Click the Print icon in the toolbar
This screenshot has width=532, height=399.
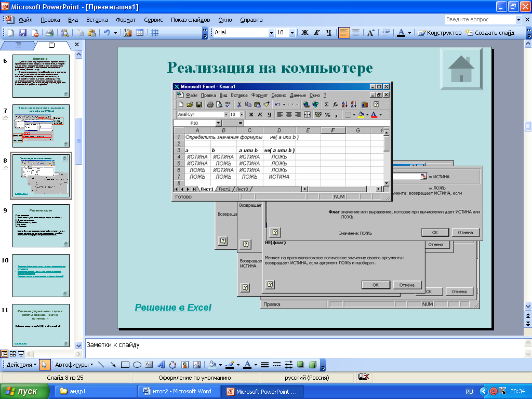click(x=49, y=33)
